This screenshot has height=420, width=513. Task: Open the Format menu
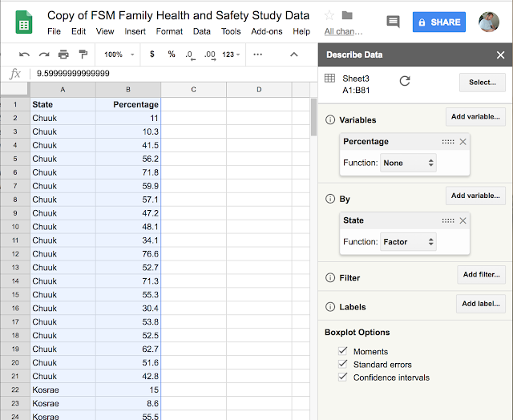[x=169, y=32]
